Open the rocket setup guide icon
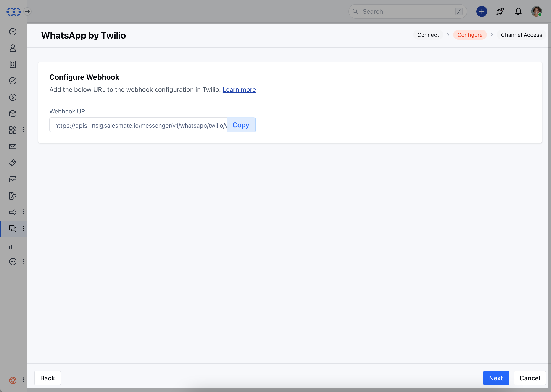Screen dimensions: 551x392 500,11
